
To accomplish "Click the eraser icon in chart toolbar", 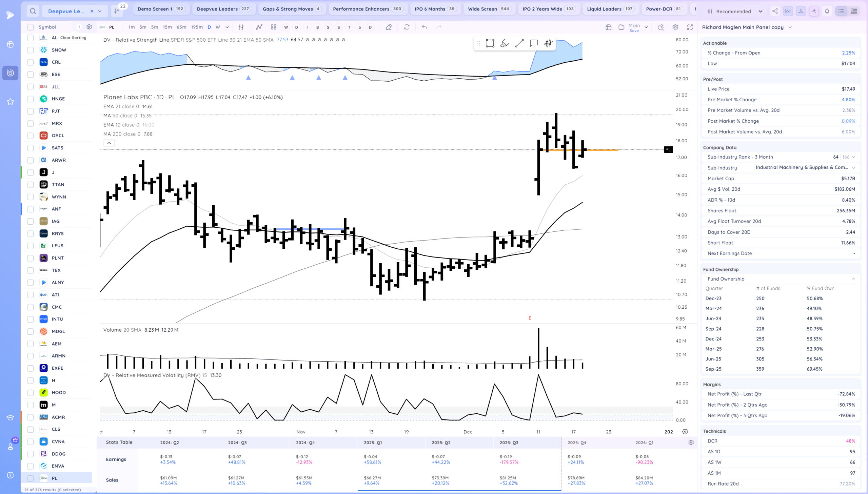I will (389, 27).
